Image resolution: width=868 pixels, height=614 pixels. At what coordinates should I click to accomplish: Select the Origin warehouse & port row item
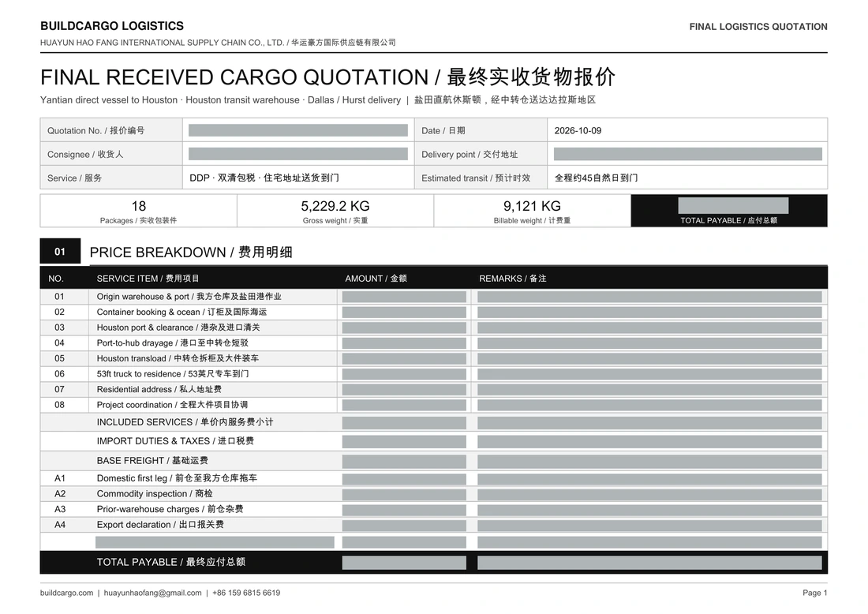[189, 297]
